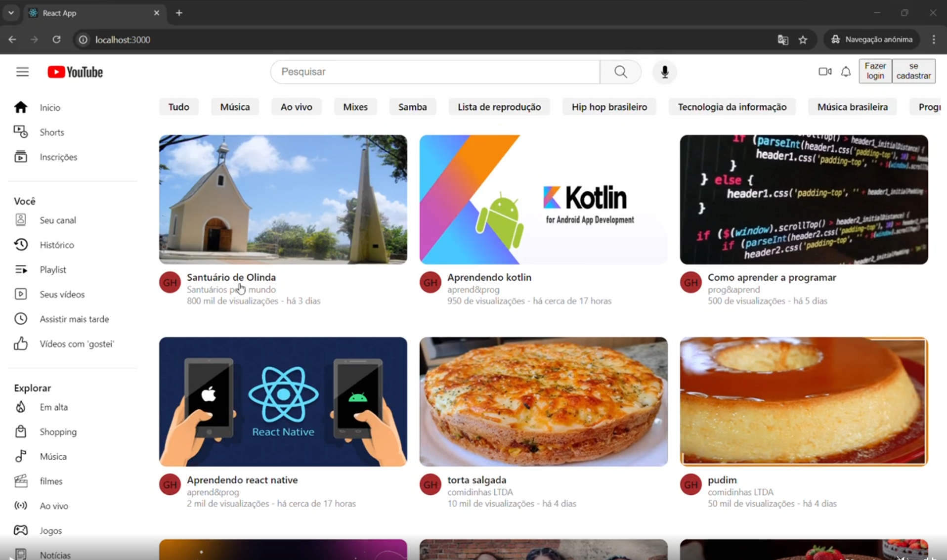
Task: Select the Hip hop brasileiro chip
Action: 609,107
